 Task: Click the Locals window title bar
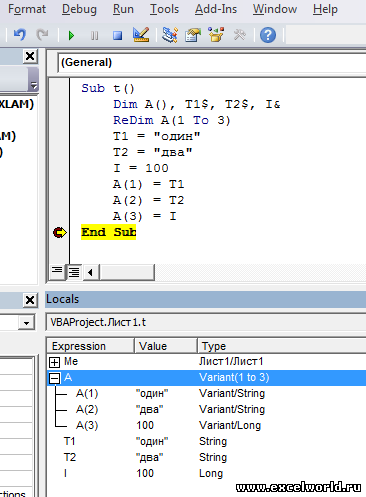206,299
